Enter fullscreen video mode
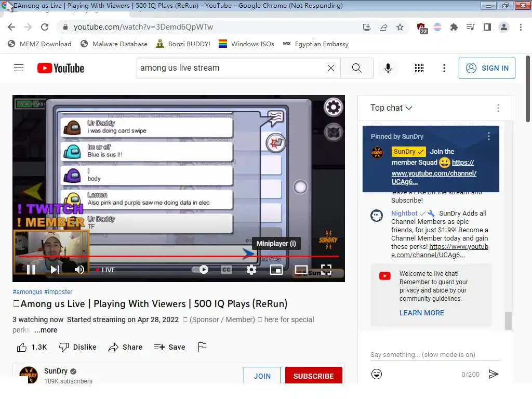 pyautogui.click(x=326, y=270)
